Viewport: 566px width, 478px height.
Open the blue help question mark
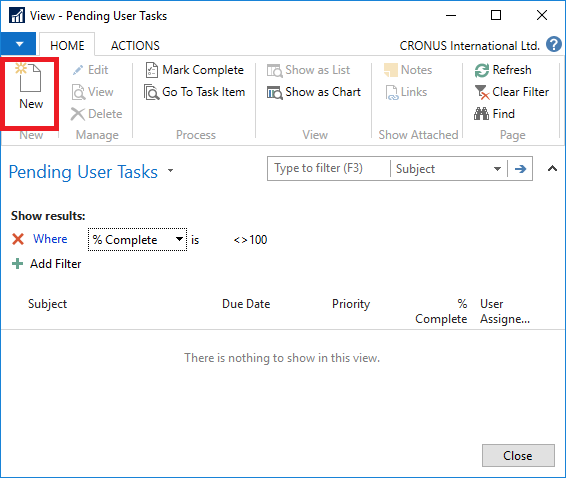pos(553,45)
